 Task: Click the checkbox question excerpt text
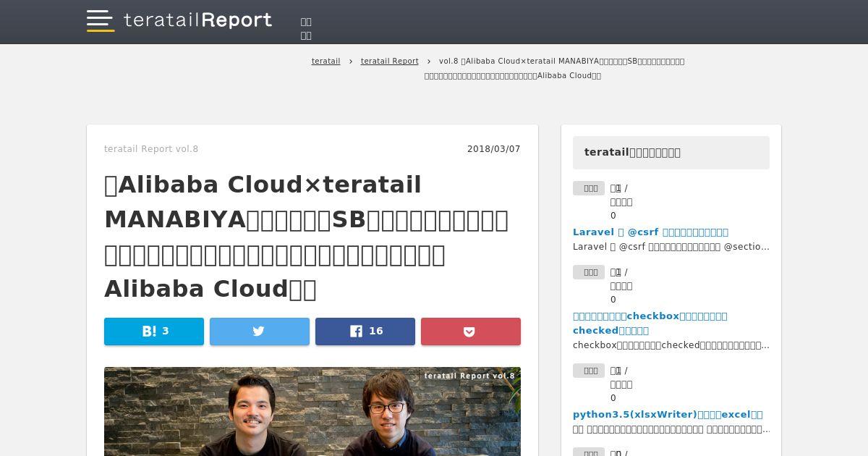(671, 345)
